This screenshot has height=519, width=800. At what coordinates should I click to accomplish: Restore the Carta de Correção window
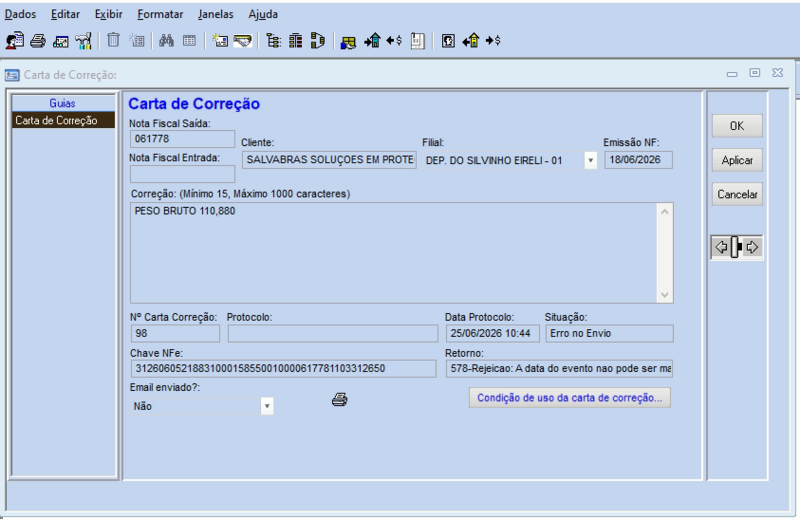click(755, 73)
